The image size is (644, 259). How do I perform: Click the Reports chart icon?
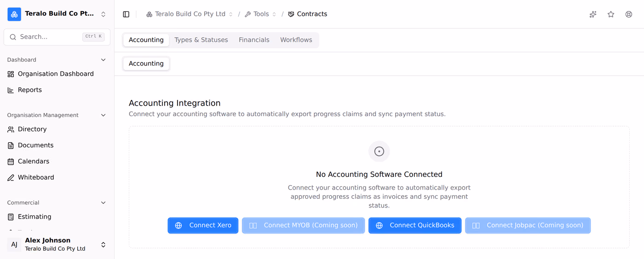(x=11, y=90)
